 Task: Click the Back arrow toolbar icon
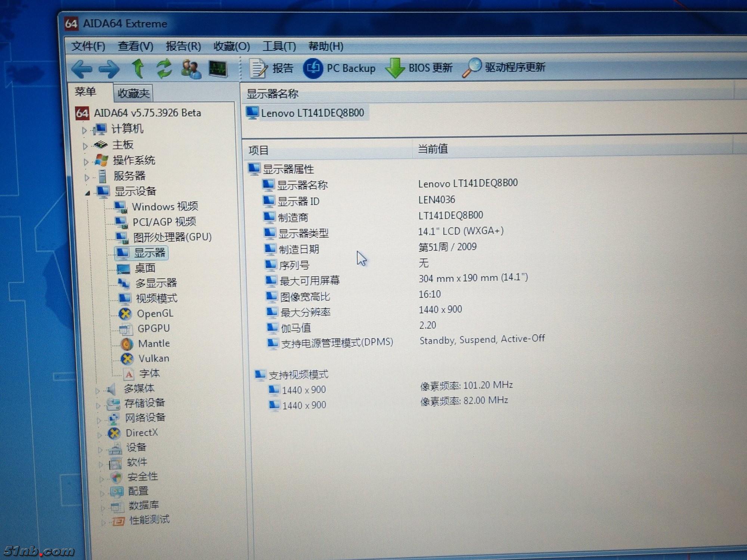coord(81,69)
